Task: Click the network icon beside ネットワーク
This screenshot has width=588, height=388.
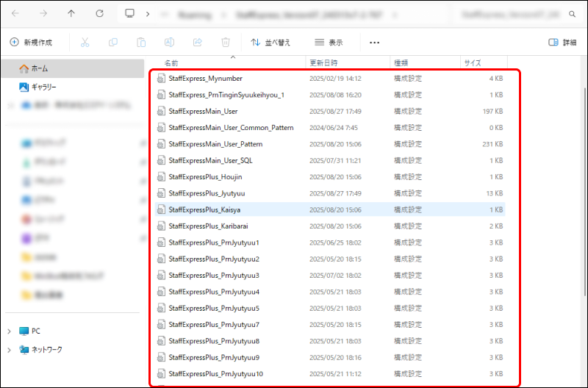Action: coord(24,350)
